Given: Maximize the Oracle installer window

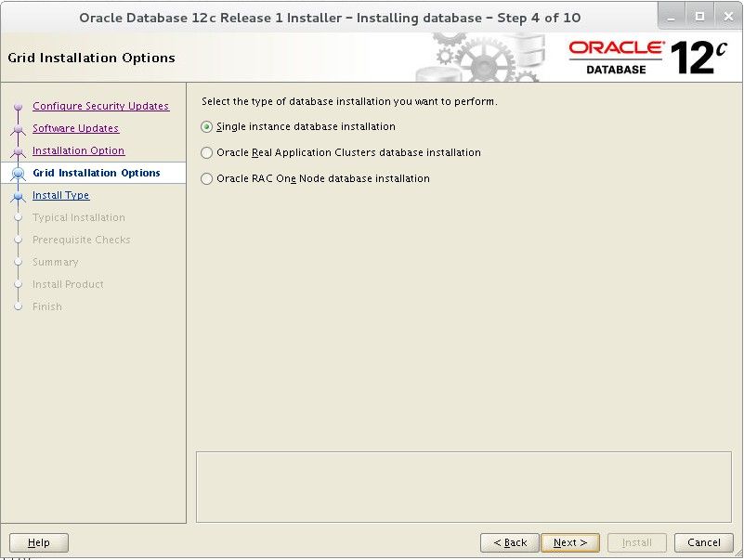Looking at the screenshot, I should click(699, 17).
